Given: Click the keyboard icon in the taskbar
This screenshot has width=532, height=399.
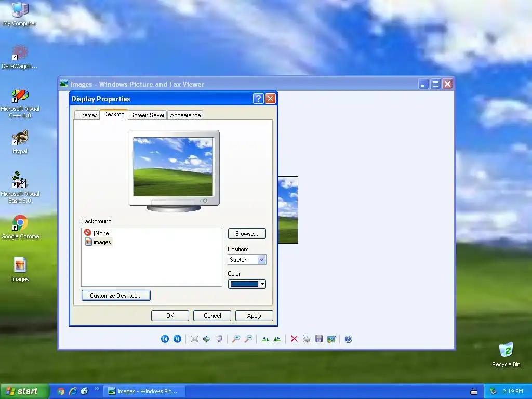Looking at the screenshot, I should [x=474, y=392].
